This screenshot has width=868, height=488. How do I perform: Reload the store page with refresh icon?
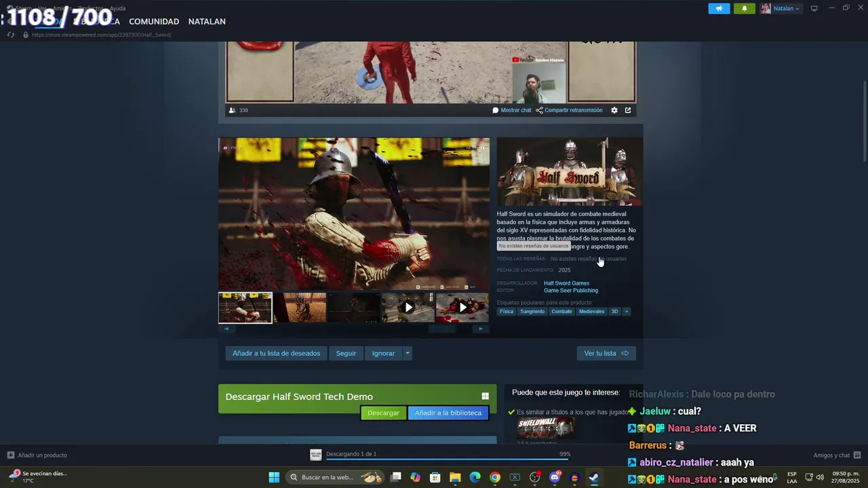11,35
